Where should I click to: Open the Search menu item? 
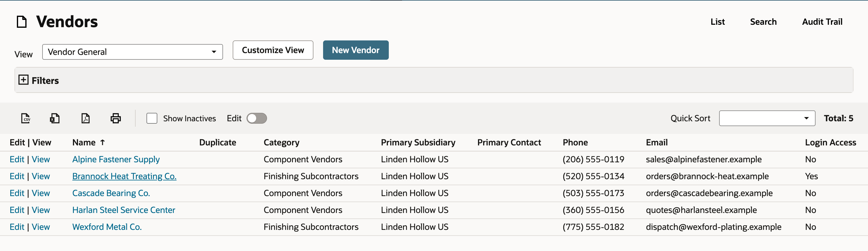pyautogui.click(x=763, y=22)
